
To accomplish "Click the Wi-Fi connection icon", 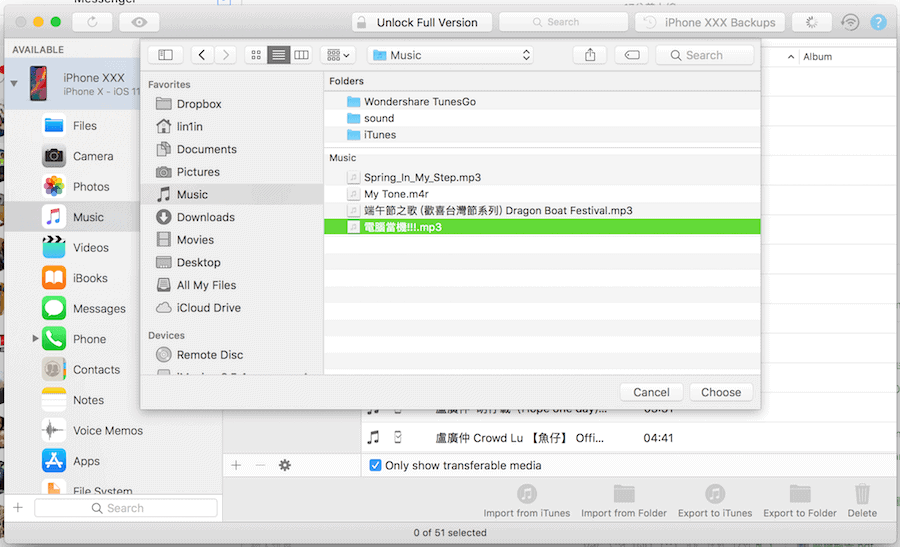I will click(x=850, y=22).
